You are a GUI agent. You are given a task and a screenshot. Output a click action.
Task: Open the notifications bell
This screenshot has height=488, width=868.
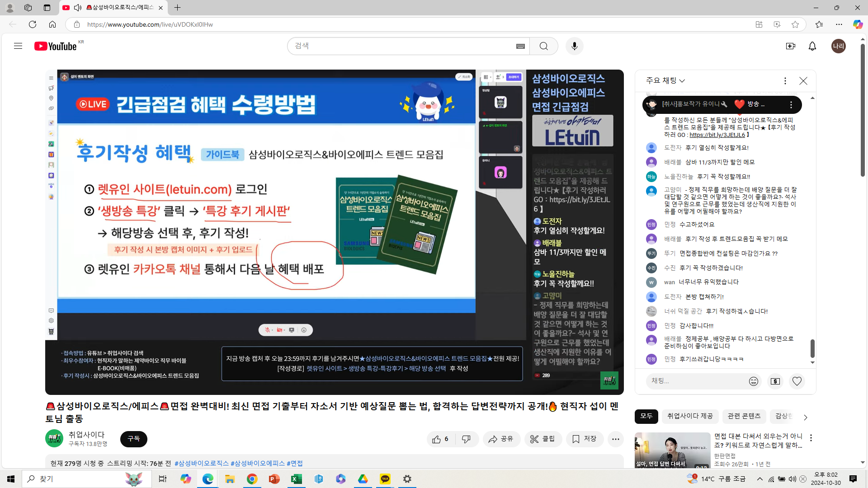pyautogui.click(x=812, y=46)
